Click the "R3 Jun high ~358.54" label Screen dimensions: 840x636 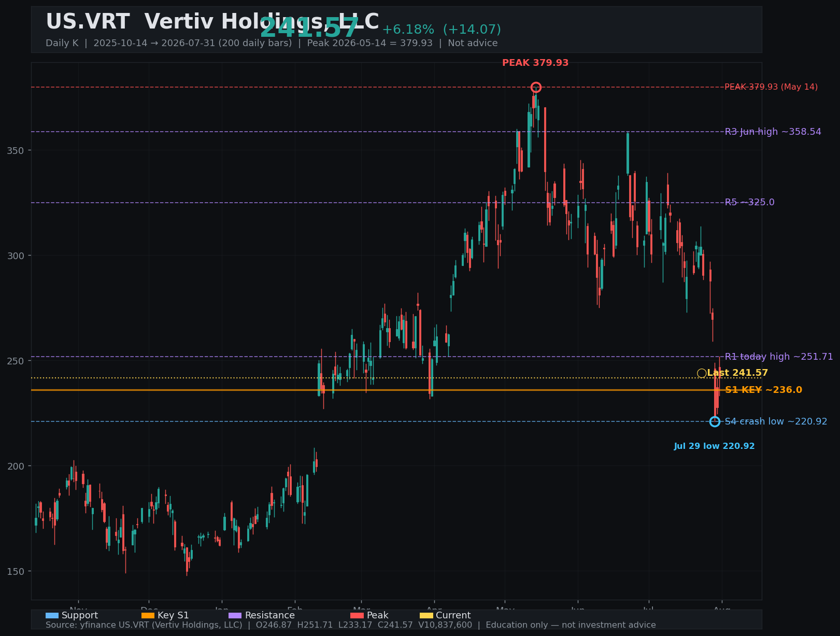click(773, 132)
